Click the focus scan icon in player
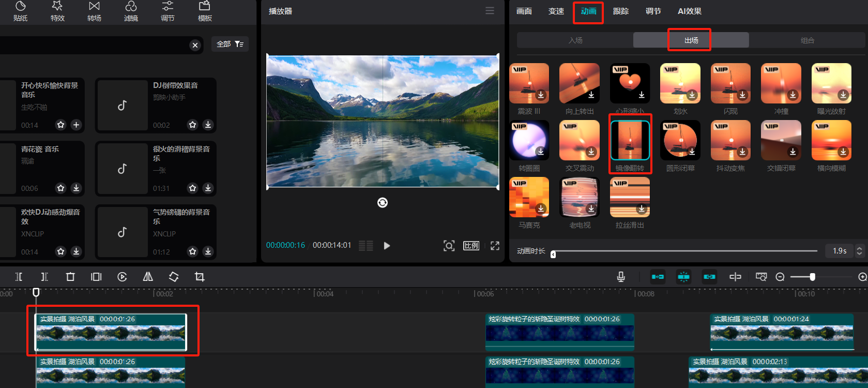This screenshot has width=868, height=388. (449, 246)
